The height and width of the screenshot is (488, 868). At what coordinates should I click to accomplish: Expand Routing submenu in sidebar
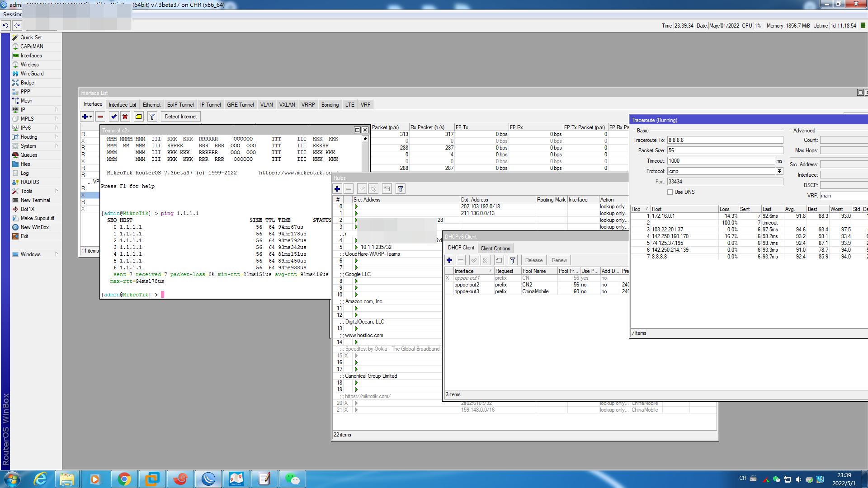(x=57, y=137)
